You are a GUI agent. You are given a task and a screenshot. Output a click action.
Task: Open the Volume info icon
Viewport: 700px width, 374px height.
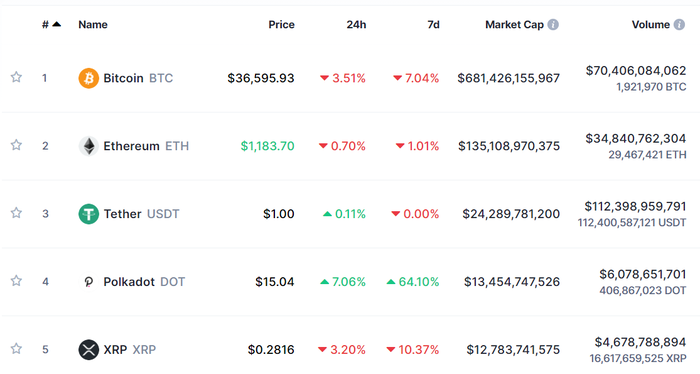[x=679, y=25]
